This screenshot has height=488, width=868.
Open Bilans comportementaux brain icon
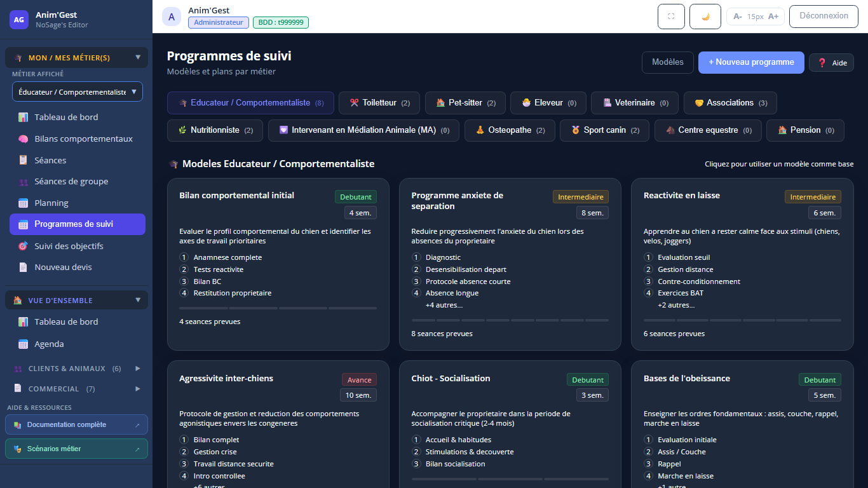click(23, 139)
